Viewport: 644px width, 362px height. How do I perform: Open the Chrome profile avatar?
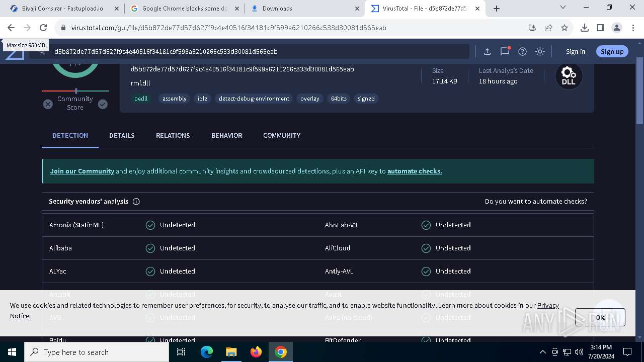pos(616,28)
